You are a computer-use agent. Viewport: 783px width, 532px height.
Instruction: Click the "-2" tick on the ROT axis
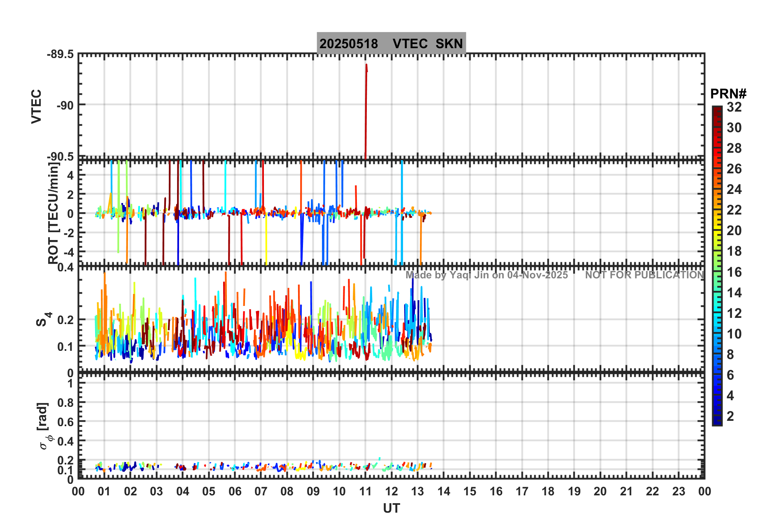click(68, 233)
